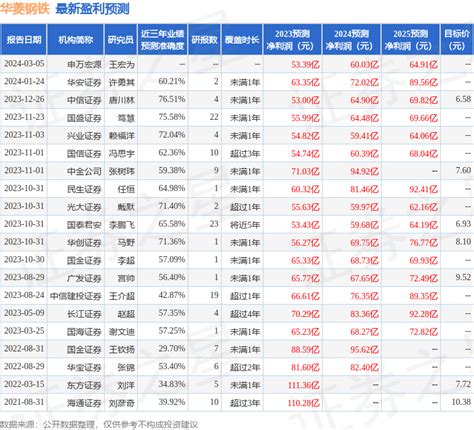Click the target price 6.58
The width and height of the screenshot is (474, 430).
point(463,99)
